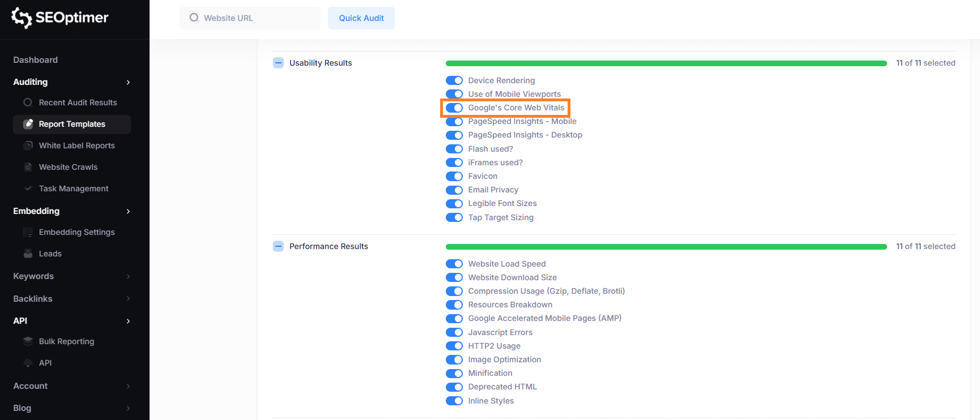Image resolution: width=980 pixels, height=420 pixels.
Task: Click the White Label Reports icon
Action: coord(28,145)
